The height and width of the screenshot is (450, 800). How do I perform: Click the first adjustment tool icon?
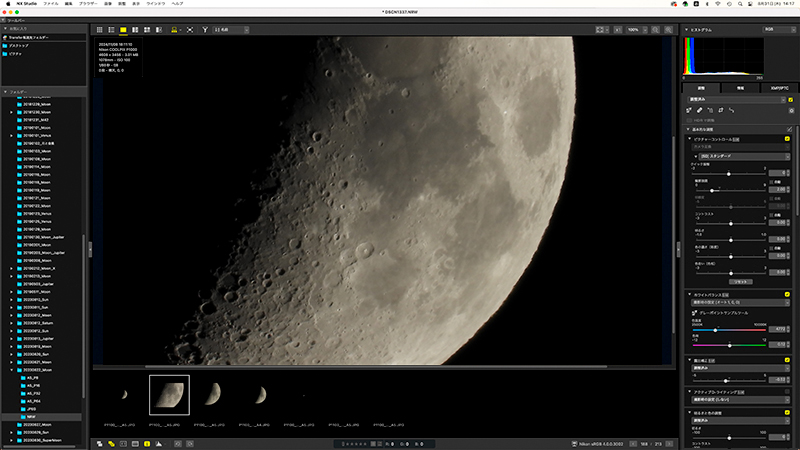689,110
